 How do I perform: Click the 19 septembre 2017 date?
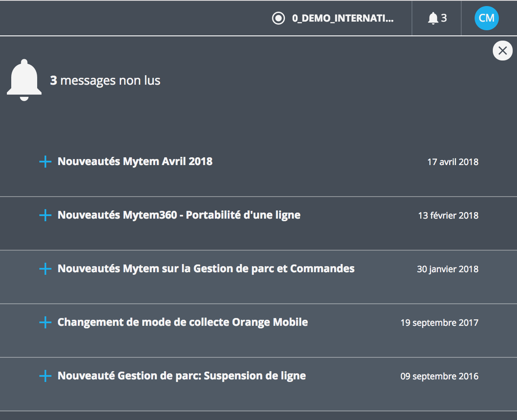[440, 323]
